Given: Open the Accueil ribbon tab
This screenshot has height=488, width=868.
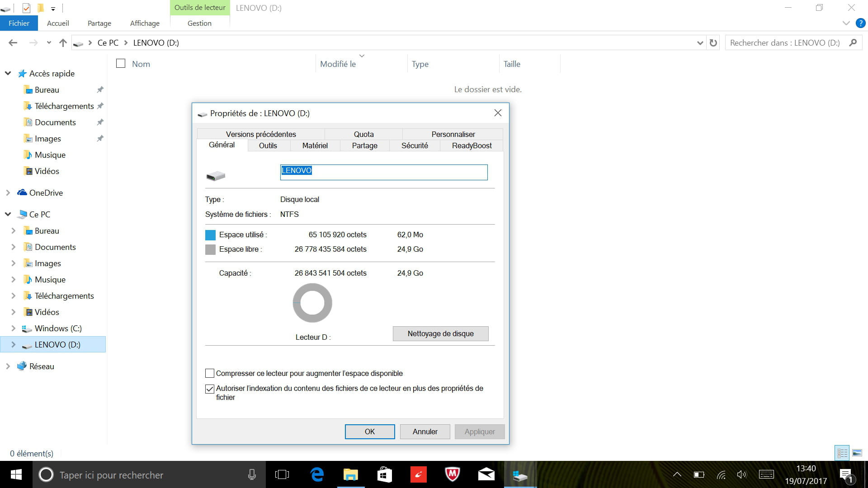Looking at the screenshot, I should click(58, 23).
